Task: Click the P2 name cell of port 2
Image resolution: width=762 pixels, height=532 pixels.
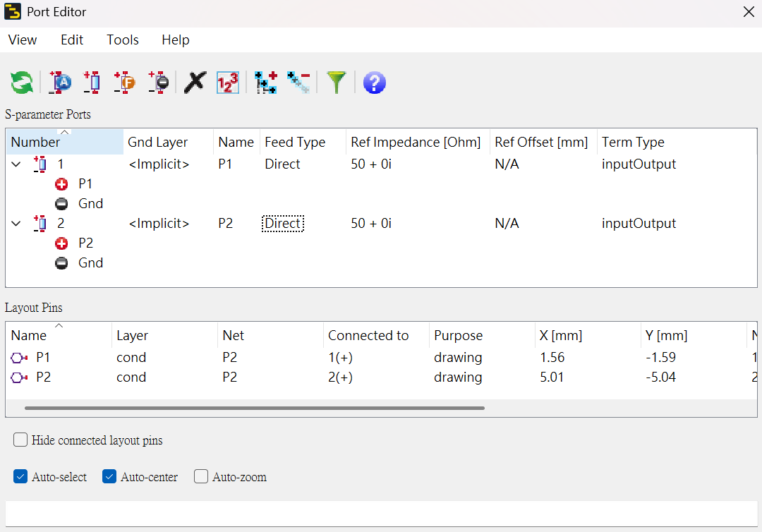Action: [x=226, y=224]
